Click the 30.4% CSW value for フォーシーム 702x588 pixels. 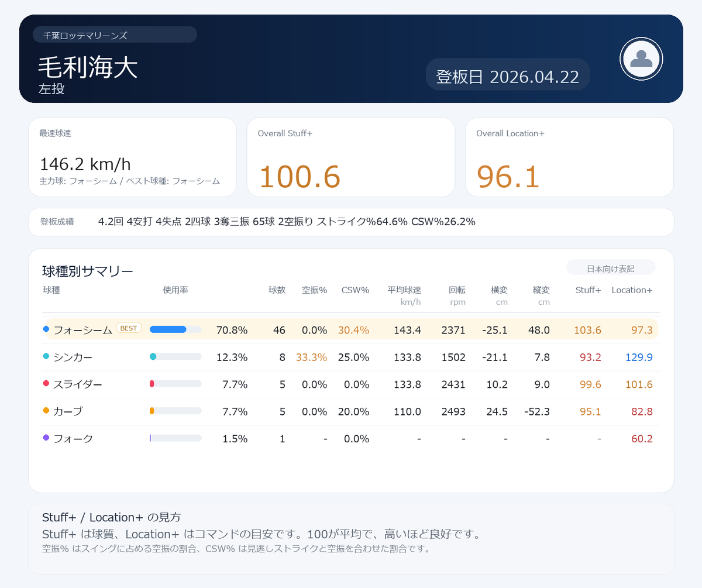coord(353,330)
